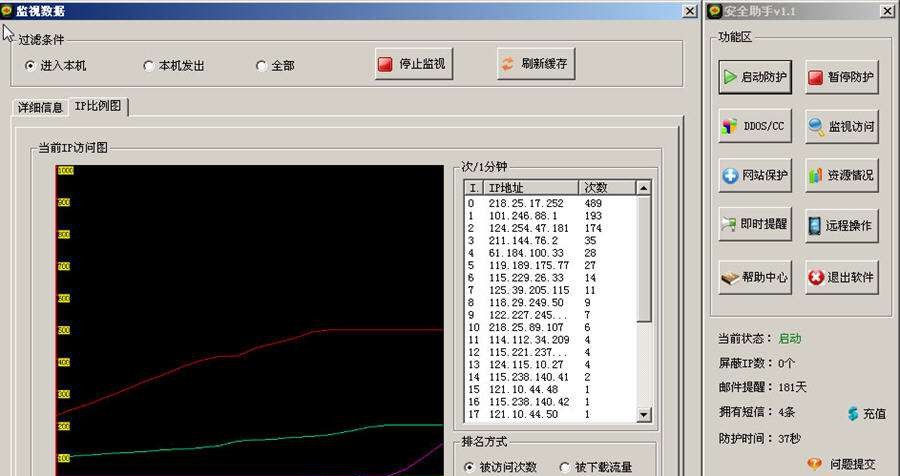Select row 125.39.205.115 in IP list
The width and height of the screenshot is (900, 476).
pos(550,291)
